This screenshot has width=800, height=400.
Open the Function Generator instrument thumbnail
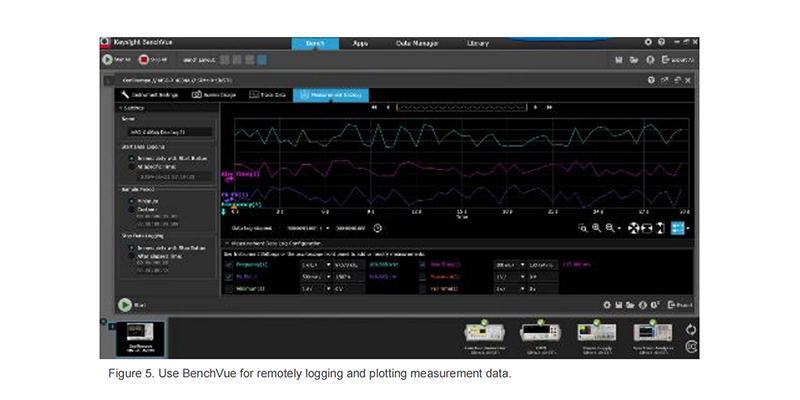pos(484,337)
